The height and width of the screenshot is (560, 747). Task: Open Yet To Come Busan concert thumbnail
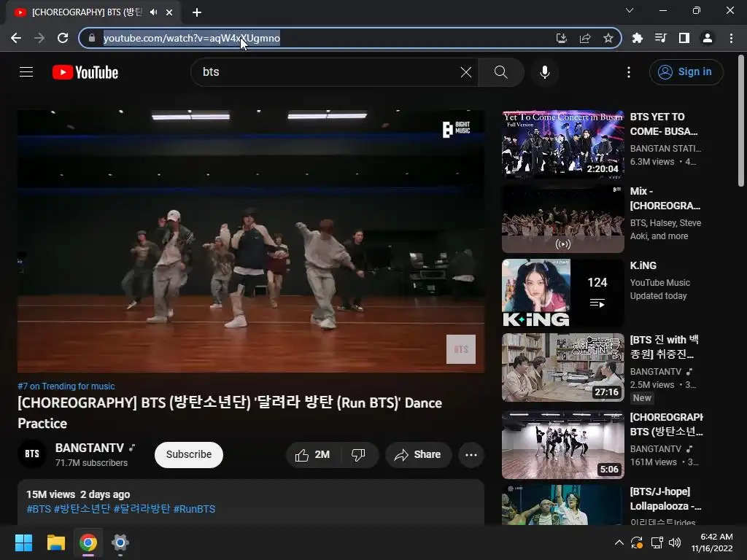coord(562,144)
